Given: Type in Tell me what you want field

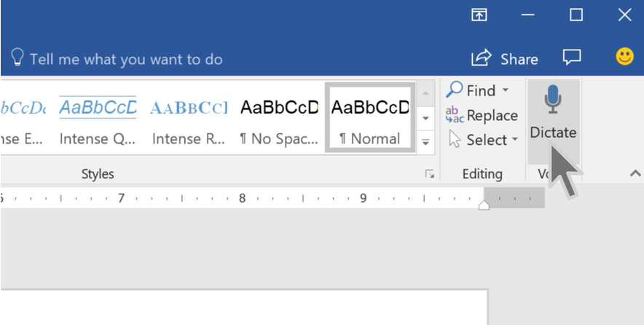Looking at the screenshot, I should tap(126, 59).
